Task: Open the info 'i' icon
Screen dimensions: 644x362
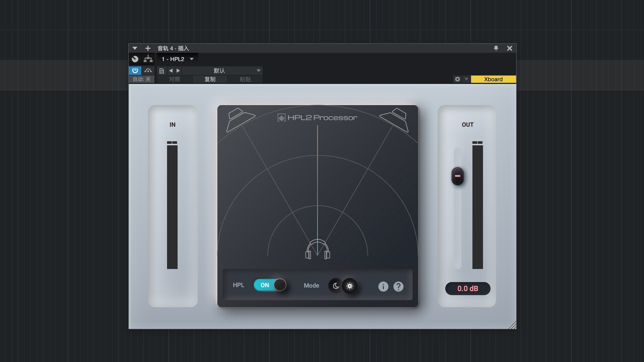Action: coord(383,287)
